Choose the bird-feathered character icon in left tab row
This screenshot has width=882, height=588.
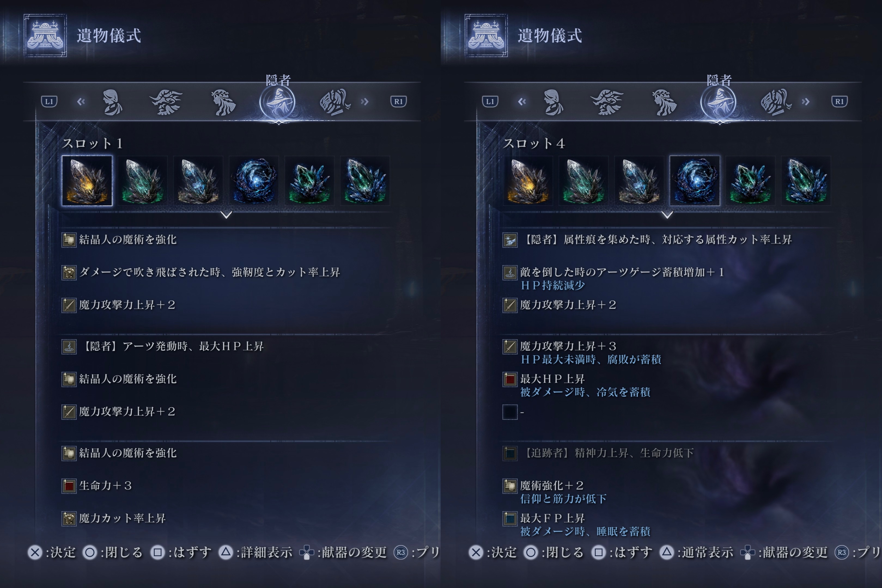(166, 102)
